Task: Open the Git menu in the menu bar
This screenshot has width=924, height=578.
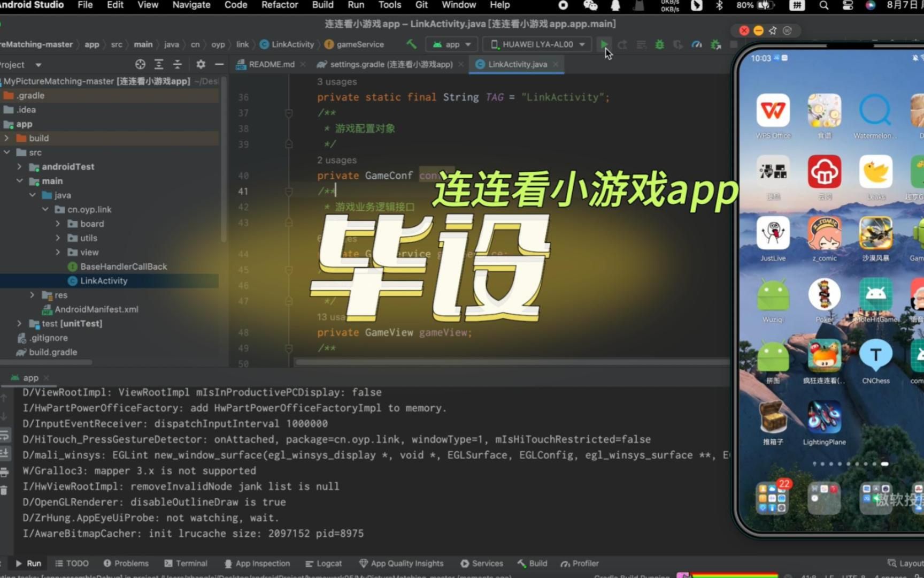Action: point(421,5)
